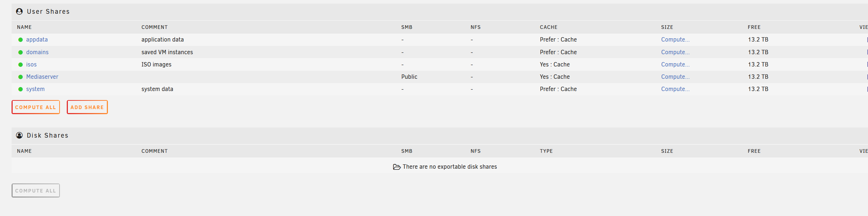Screen dimensions: 868x216
Task: Click the green status dot beside isos
Action: point(21,65)
